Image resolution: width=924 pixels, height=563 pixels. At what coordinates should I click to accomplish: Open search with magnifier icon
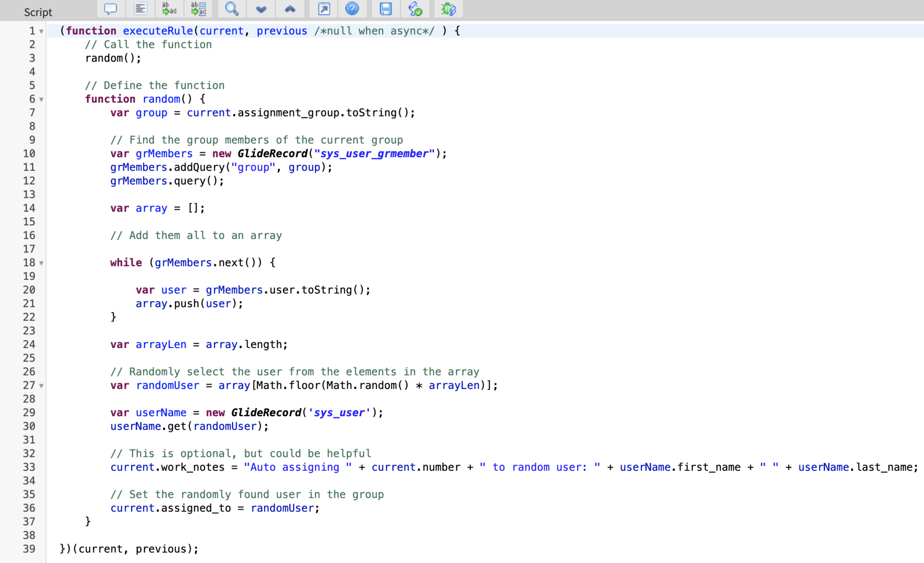(x=231, y=9)
